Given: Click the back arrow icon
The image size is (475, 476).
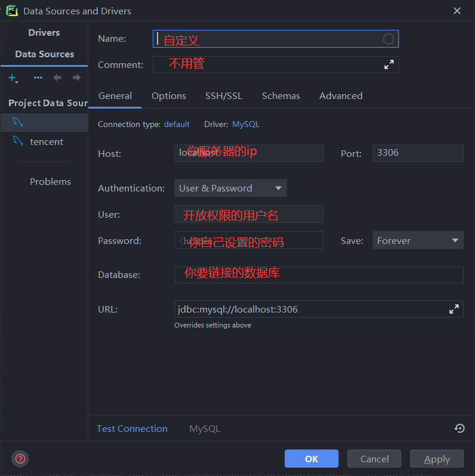Looking at the screenshot, I should coord(57,78).
